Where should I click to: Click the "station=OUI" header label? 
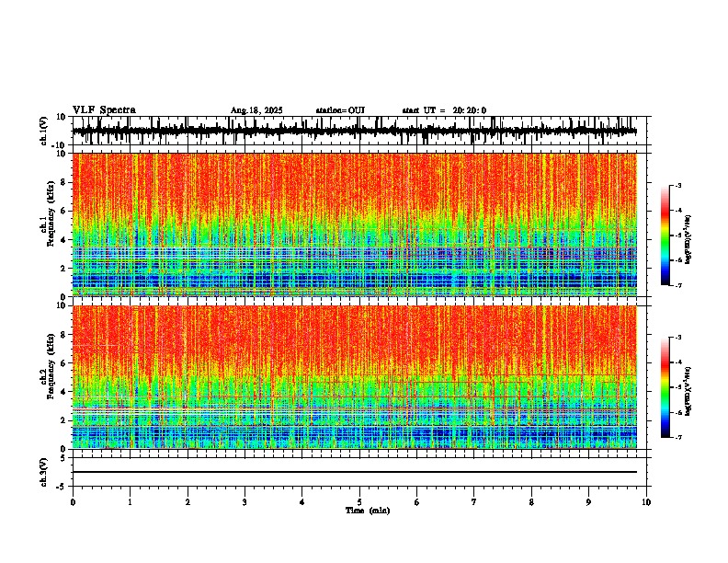coord(340,110)
